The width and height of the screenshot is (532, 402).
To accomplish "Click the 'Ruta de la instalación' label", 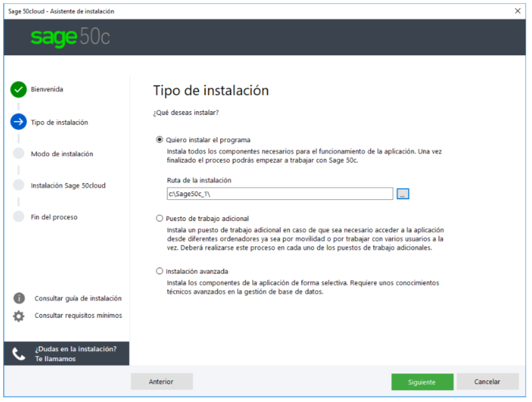I will coord(199,181).
